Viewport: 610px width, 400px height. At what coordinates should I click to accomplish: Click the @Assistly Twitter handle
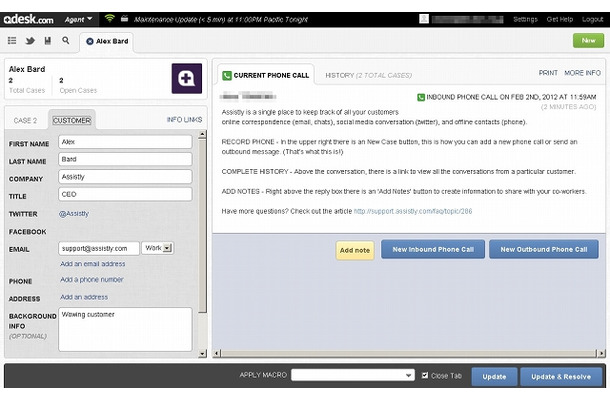point(74,214)
